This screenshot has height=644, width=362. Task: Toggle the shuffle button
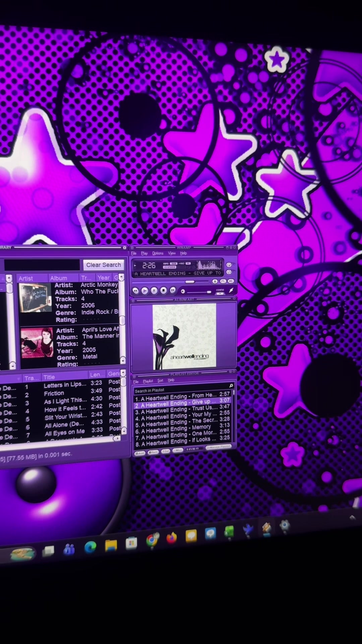pos(229,272)
